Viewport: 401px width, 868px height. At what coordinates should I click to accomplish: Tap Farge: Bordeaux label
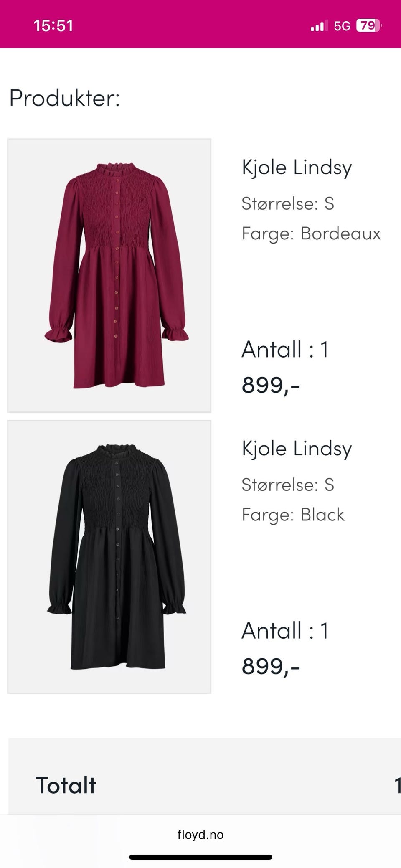[x=311, y=233]
